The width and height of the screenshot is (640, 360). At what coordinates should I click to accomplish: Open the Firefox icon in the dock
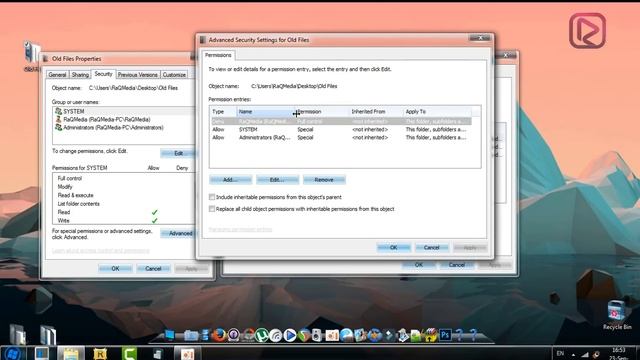coord(219,335)
